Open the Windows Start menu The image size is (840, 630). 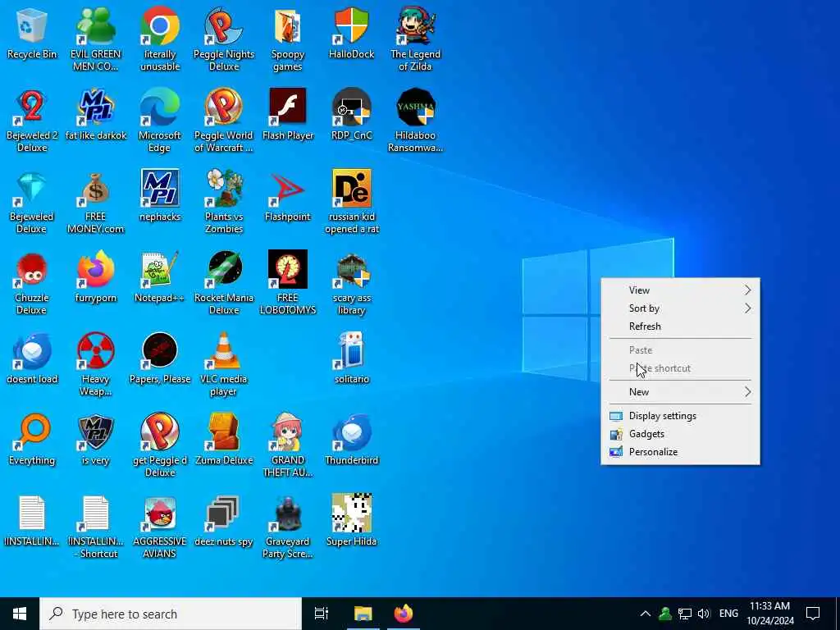coord(20,614)
